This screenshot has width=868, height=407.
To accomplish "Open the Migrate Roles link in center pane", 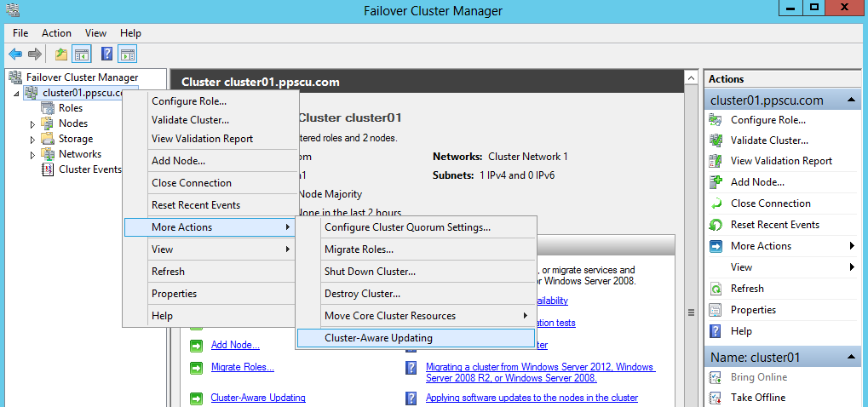I will click(x=243, y=367).
